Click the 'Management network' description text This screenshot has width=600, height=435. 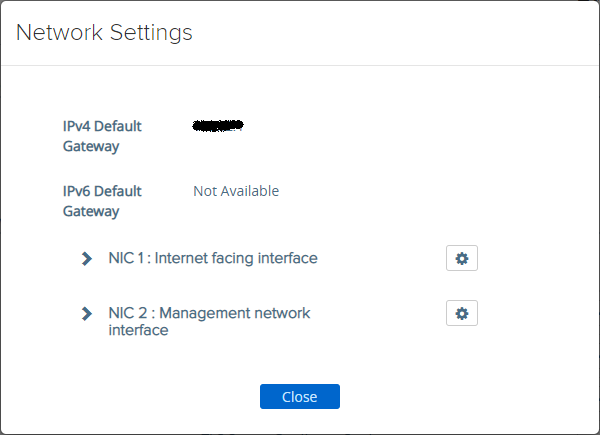click(x=235, y=313)
